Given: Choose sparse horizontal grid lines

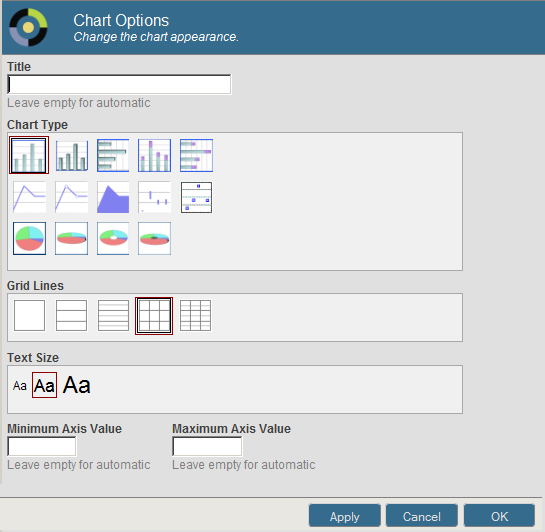Looking at the screenshot, I should click(x=71, y=316).
